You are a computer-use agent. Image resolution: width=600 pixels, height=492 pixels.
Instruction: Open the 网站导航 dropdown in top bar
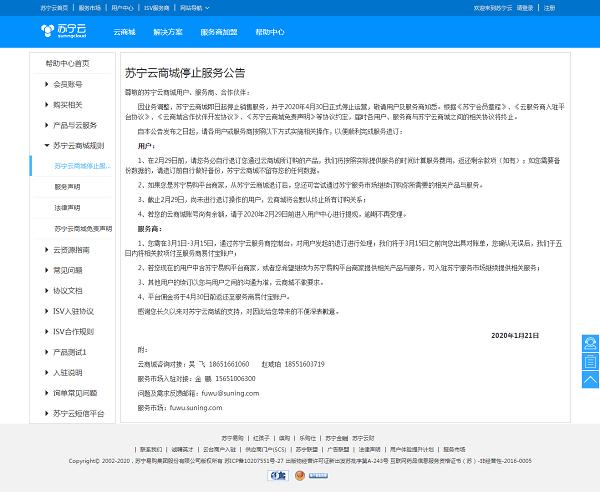pos(195,8)
